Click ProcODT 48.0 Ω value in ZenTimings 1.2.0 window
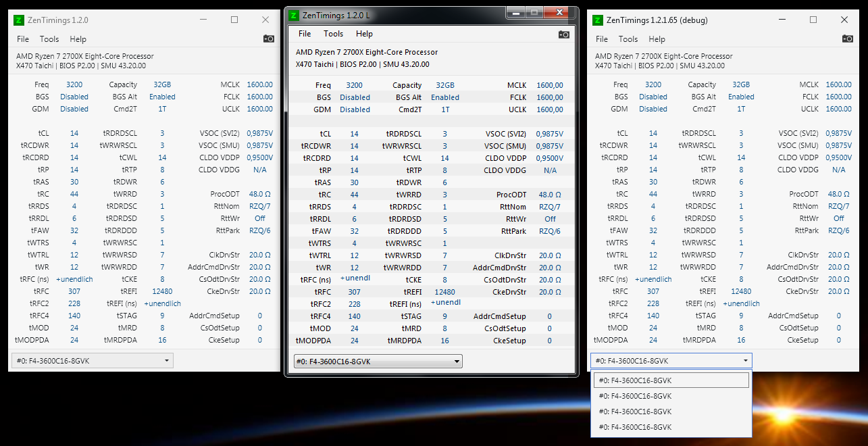The image size is (868, 446). (259, 194)
